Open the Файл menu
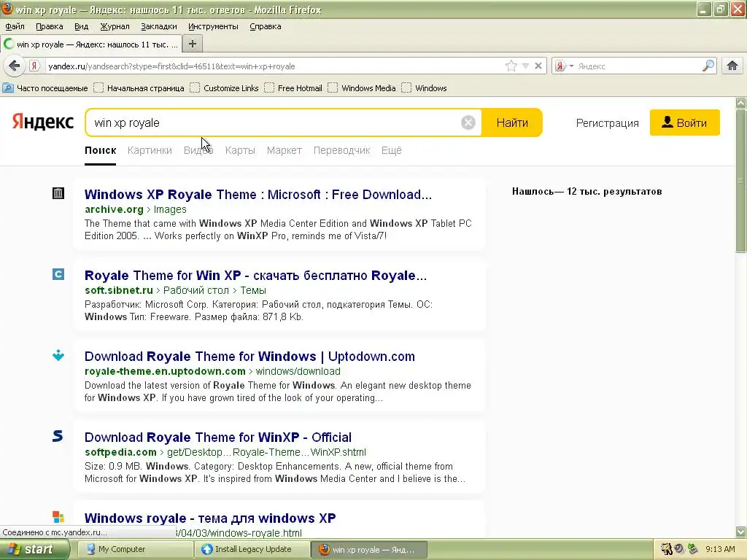Viewport: 747px width, 560px height. click(15, 26)
